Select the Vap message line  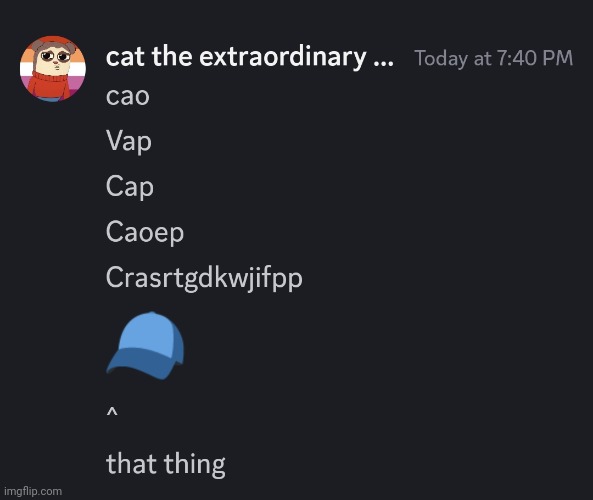[129, 142]
